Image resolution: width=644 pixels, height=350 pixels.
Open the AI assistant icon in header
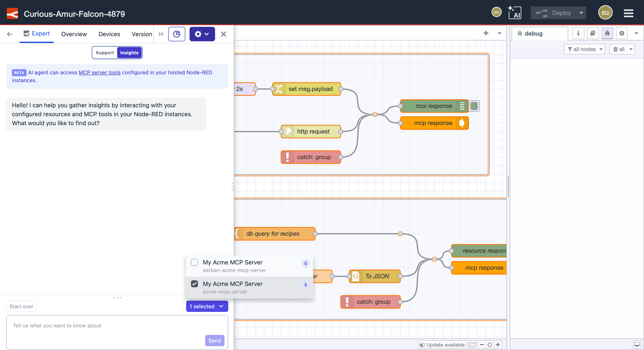point(515,12)
